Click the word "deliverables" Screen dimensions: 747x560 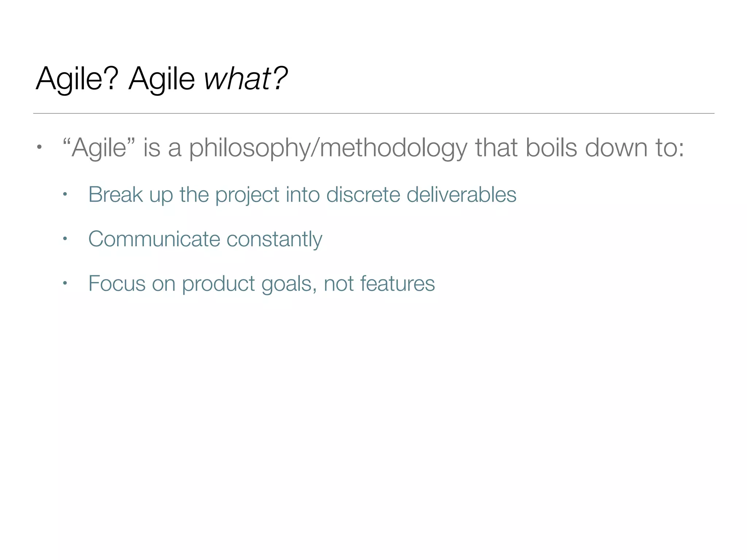(x=461, y=194)
